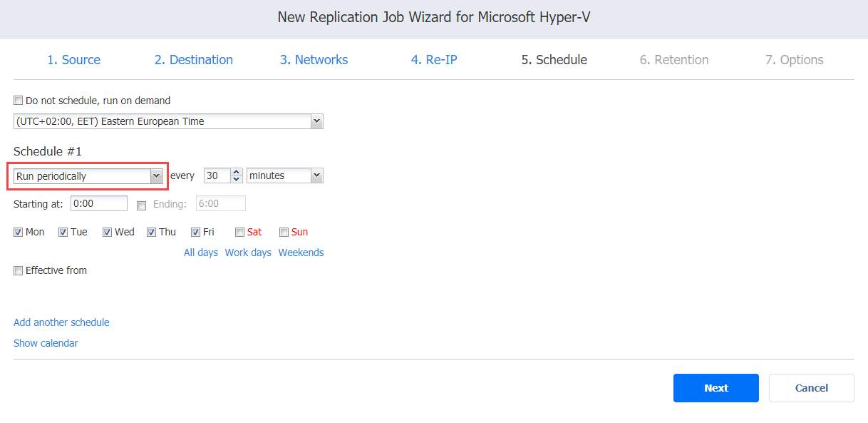Decrease the interval value with down arrow

pos(237,179)
